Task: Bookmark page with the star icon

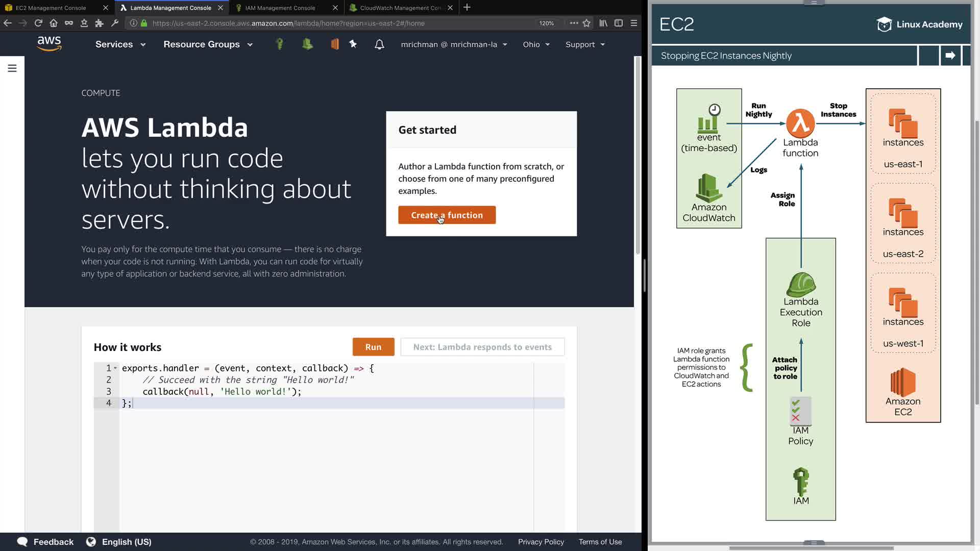Action: pos(586,23)
